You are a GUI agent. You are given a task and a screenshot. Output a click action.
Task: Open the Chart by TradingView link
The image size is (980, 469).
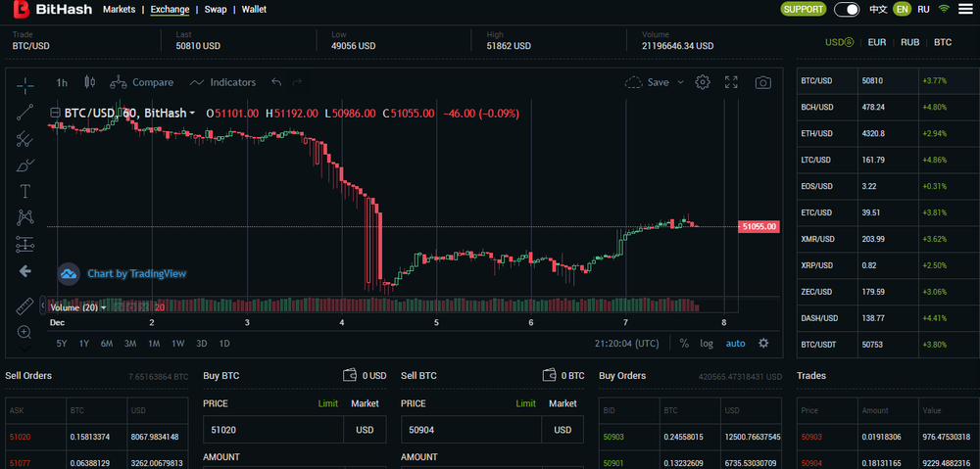[x=137, y=273]
